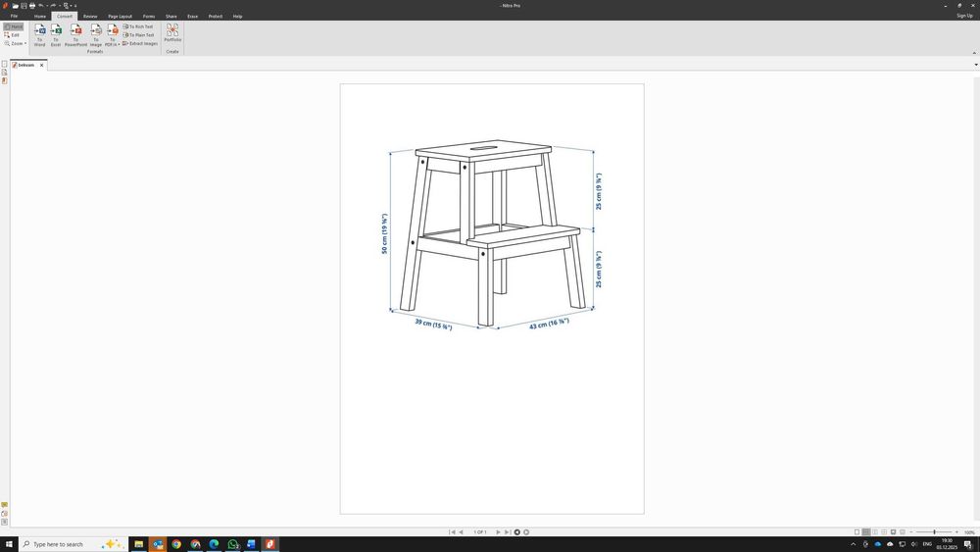Click Extract Images in the ribbon
The width and height of the screenshot is (980, 552).
click(140, 44)
